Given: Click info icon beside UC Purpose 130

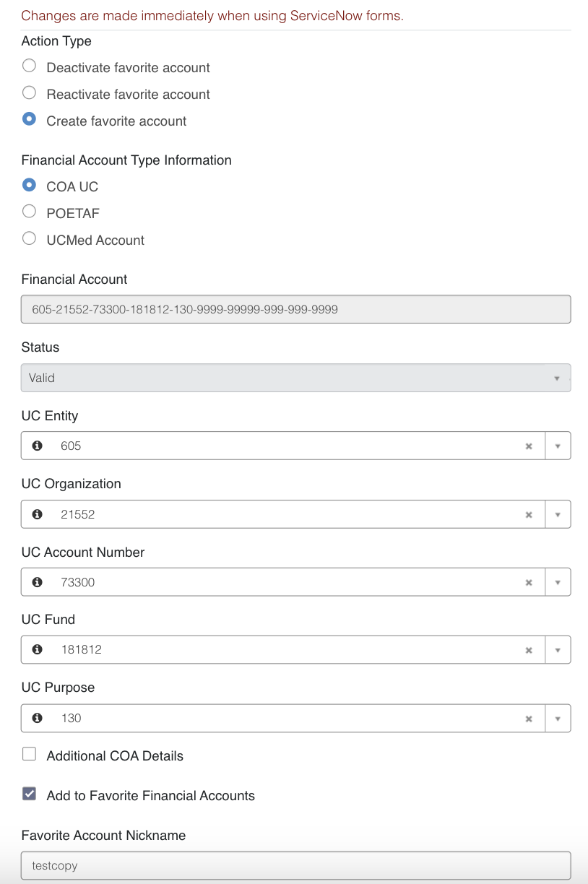Looking at the screenshot, I should click(x=38, y=718).
